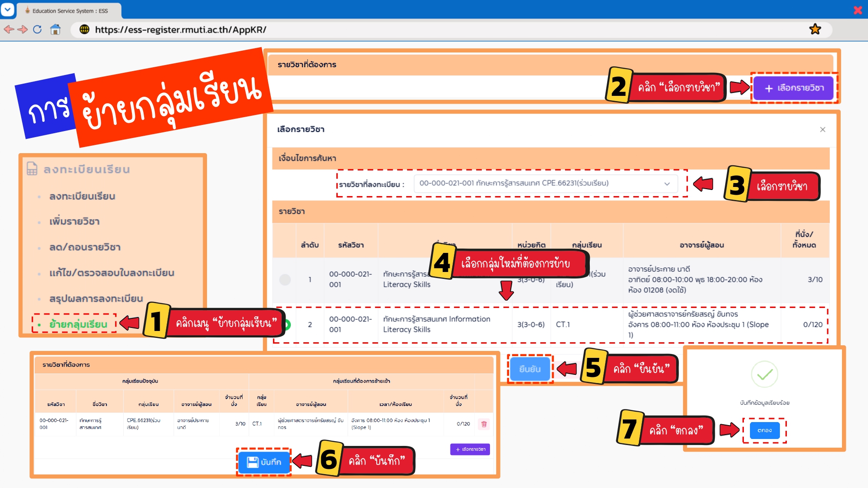Viewport: 868px width, 488px height.
Task: Open ย้ายกลุ่มเรียน menu item
Action: click(78, 324)
